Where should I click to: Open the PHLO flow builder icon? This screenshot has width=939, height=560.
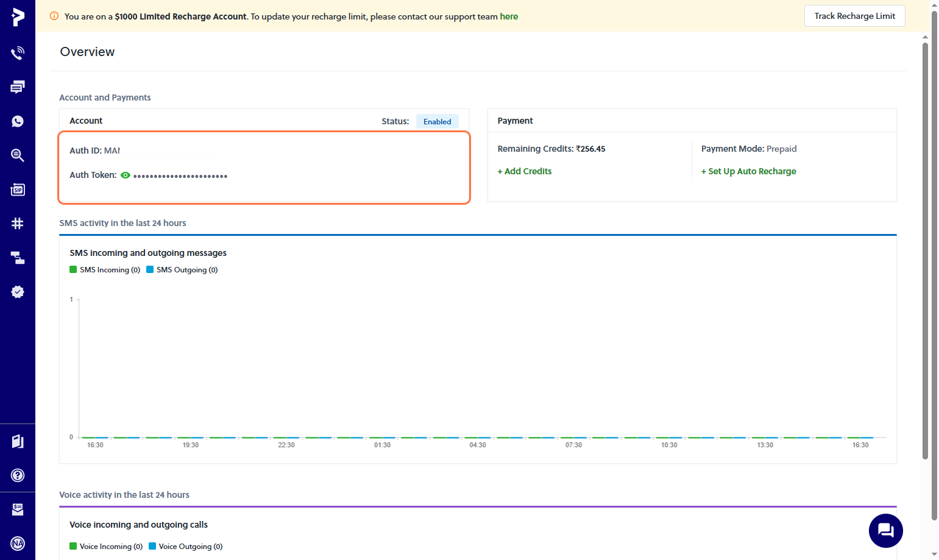click(18, 258)
